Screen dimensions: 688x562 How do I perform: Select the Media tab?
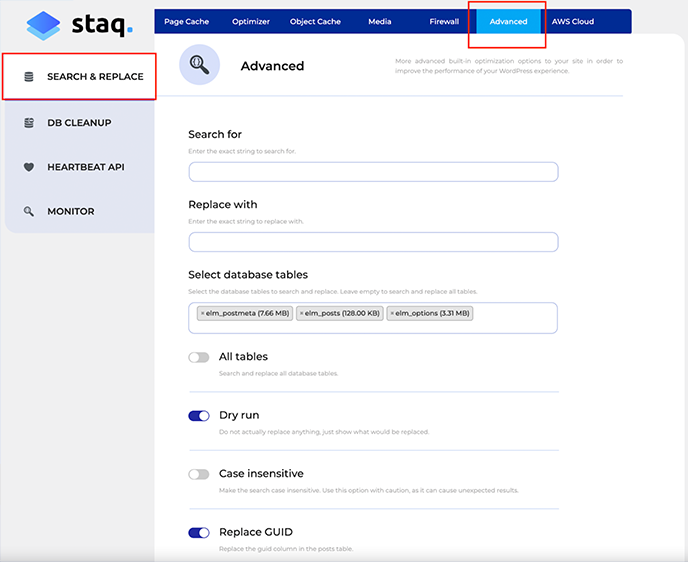pos(380,21)
